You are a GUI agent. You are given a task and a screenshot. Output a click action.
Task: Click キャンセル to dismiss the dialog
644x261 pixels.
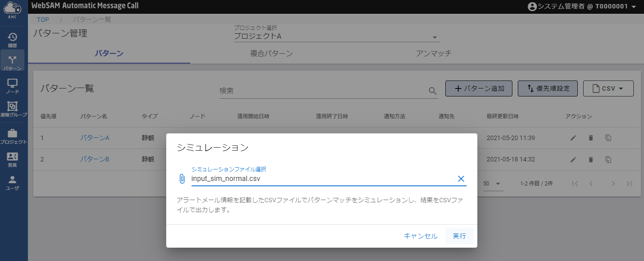pos(420,236)
